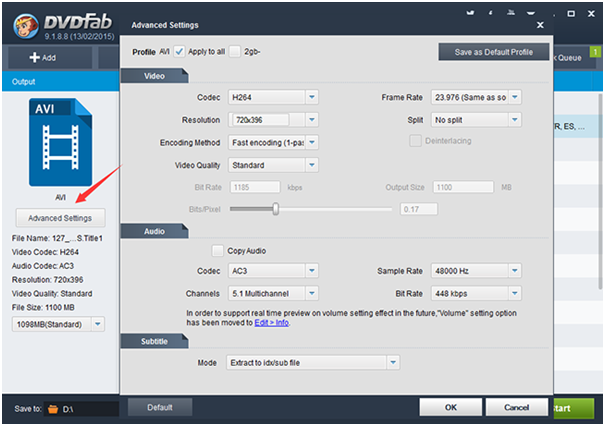Click the AVI file format icon
The height and width of the screenshot is (426, 605).
[x=60, y=142]
